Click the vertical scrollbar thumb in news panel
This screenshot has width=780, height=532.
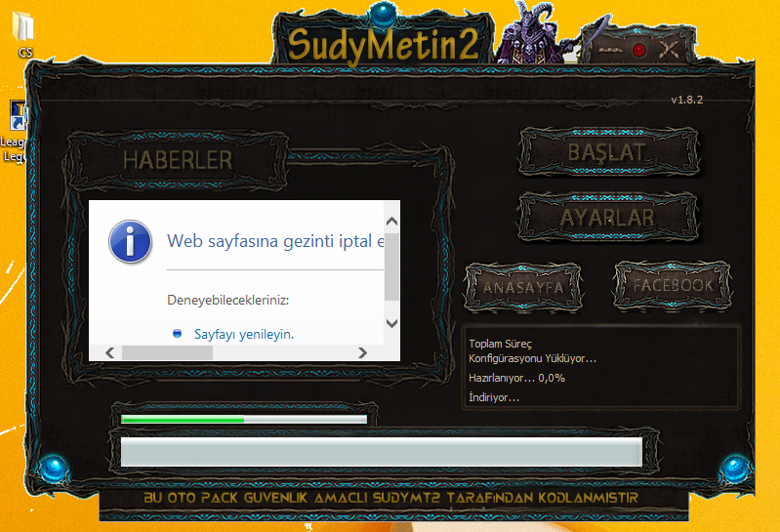coord(392,267)
